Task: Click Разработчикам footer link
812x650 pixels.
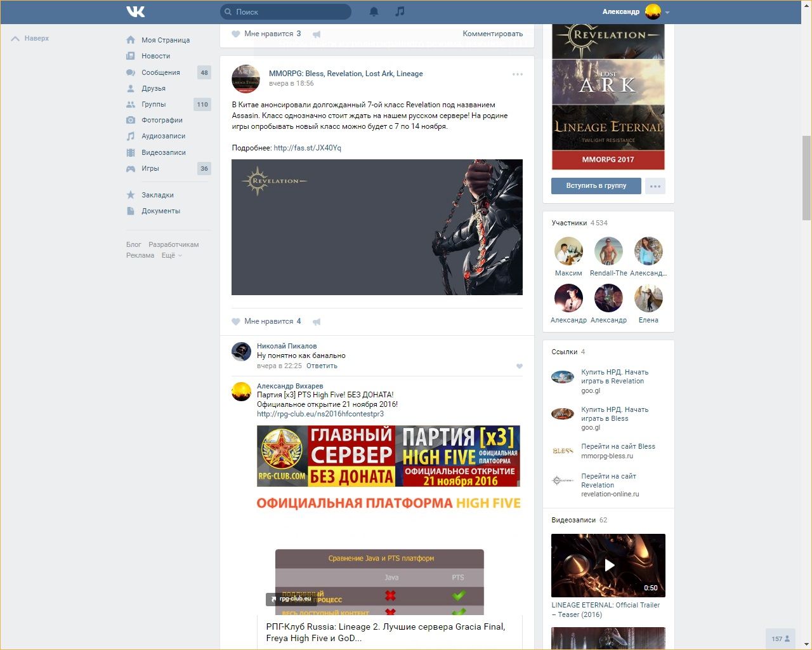Action: click(174, 244)
